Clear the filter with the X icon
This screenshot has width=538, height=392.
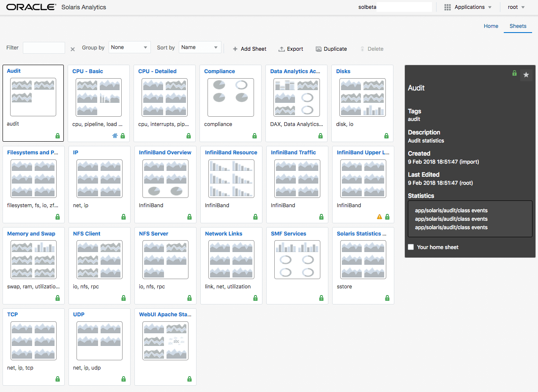click(73, 49)
